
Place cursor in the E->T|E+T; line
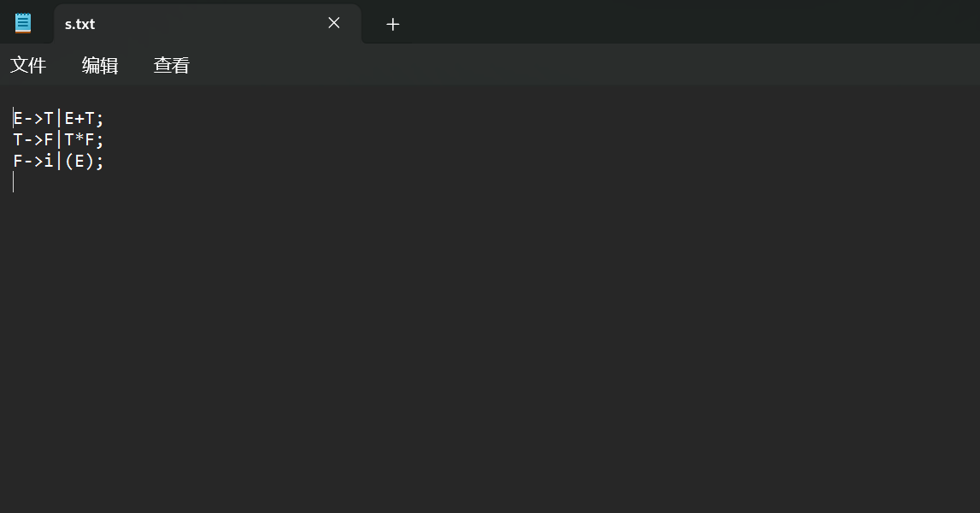click(58, 118)
